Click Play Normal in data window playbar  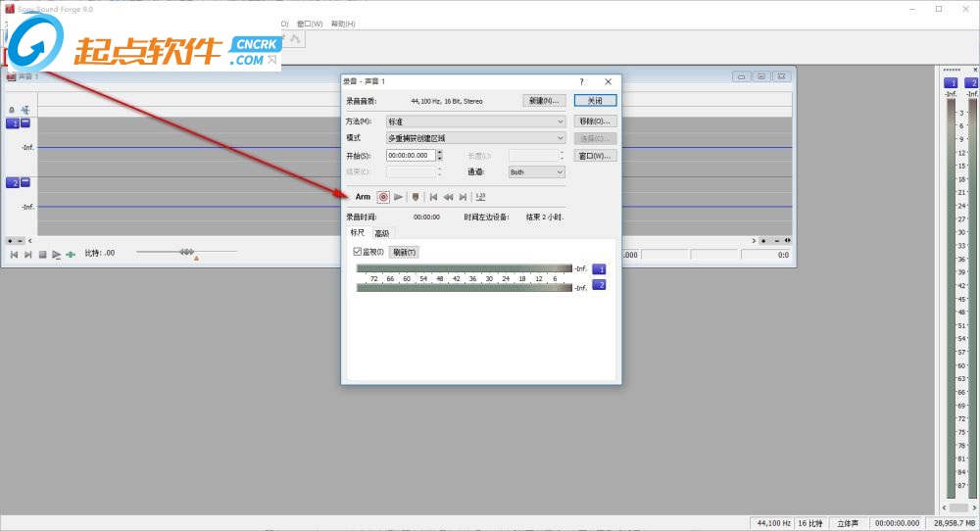click(56, 255)
